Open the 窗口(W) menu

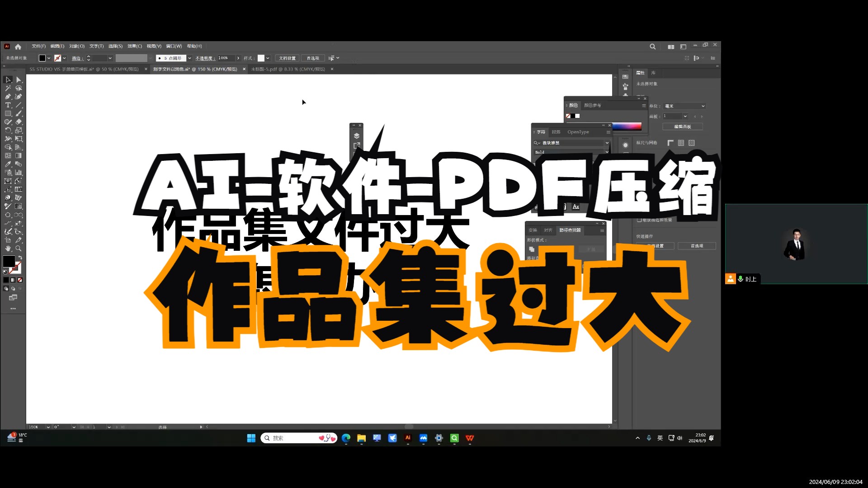(174, 46)
